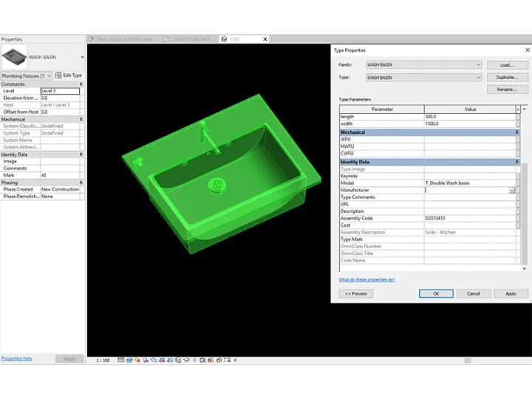The width and height of the screenshot is (532, 399).
Task: Click the horizontal scrollbar thumb below 3D view
Action: (468, 361)
